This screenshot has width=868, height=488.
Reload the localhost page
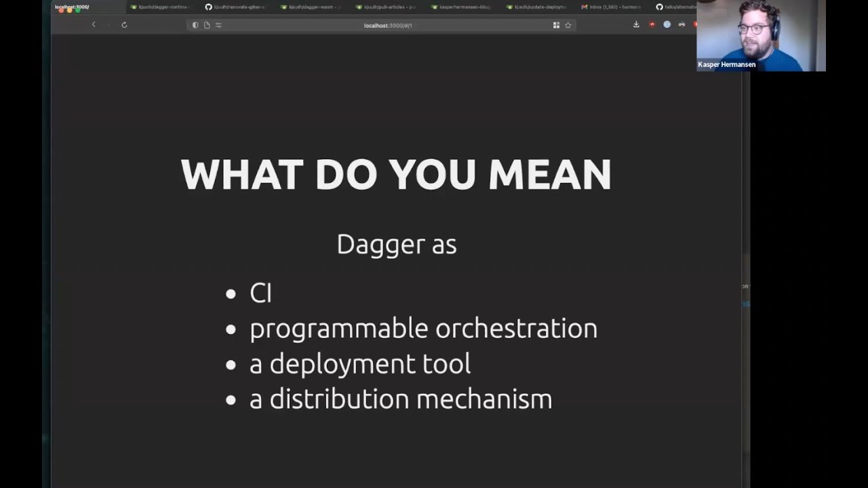point(124,25)
